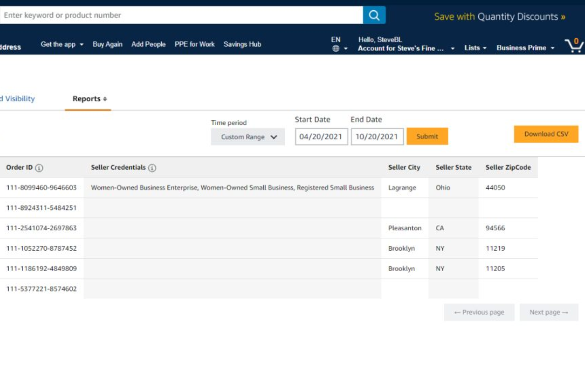Expand the Time period Custom Range dropdown
Screen dimensions: 585x392
pyautogui.click(x=248, y=137)
